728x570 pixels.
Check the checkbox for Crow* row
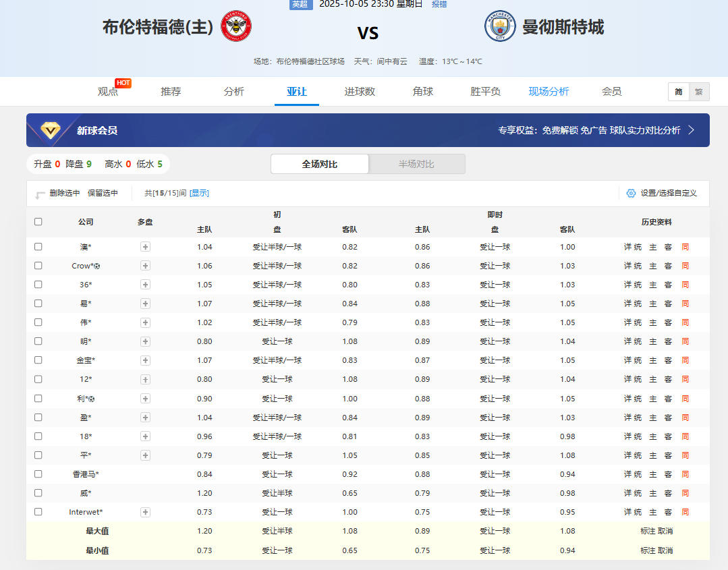click(x=38, y=266)
